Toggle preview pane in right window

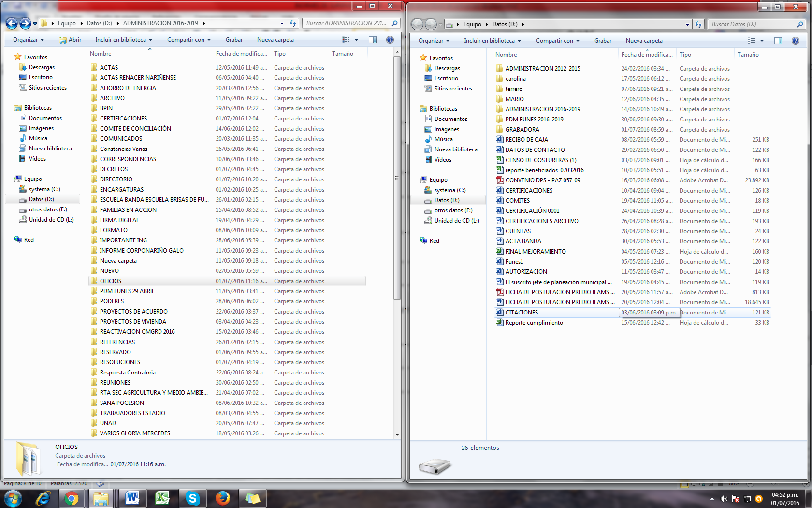(778, 41)
